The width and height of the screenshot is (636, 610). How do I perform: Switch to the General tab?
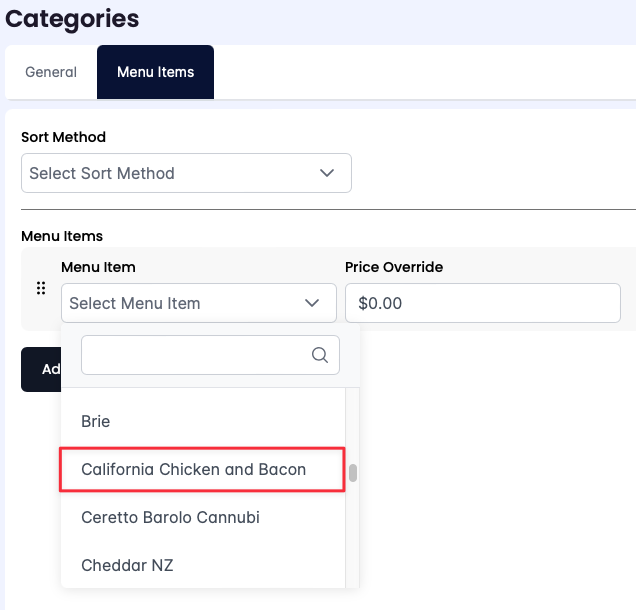point(51,72)
